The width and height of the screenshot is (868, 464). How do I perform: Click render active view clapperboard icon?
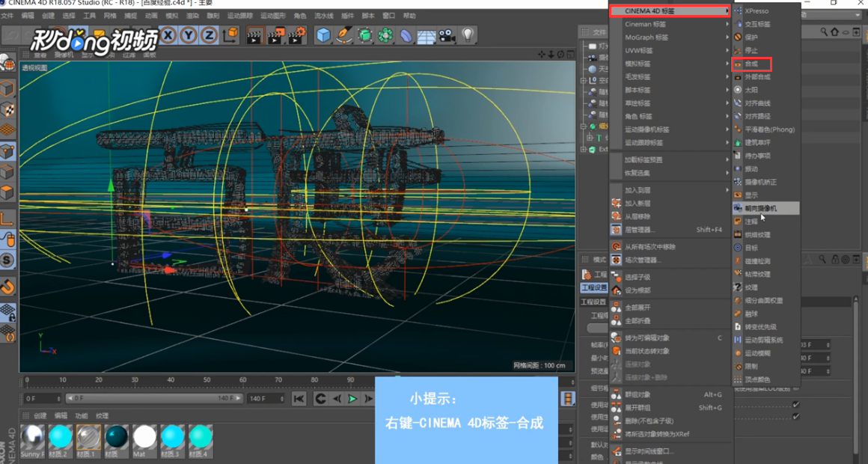[x=254, y=35]
